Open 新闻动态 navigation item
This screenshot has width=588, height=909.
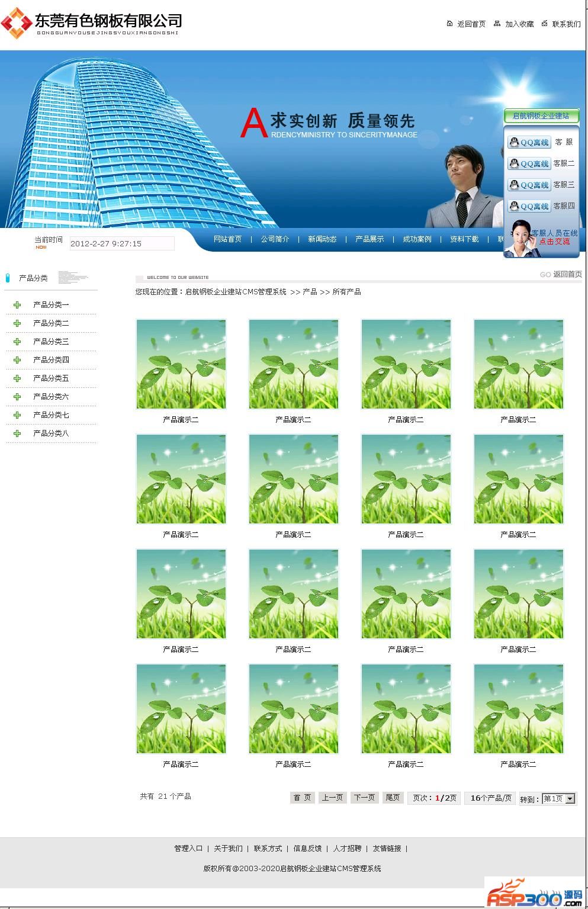coord(322,239)
